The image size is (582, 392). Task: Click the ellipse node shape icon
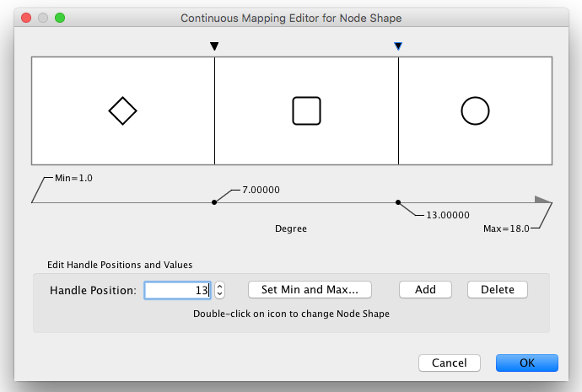point(475,110)
